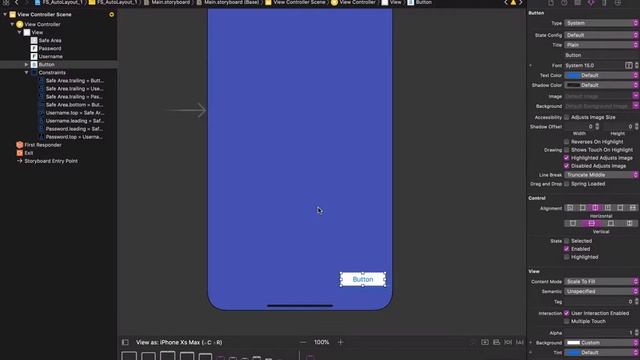640x360 pixels.
Task: Open the Connections inspector tab
Action: pyautogui.click(x=618, y=3)
